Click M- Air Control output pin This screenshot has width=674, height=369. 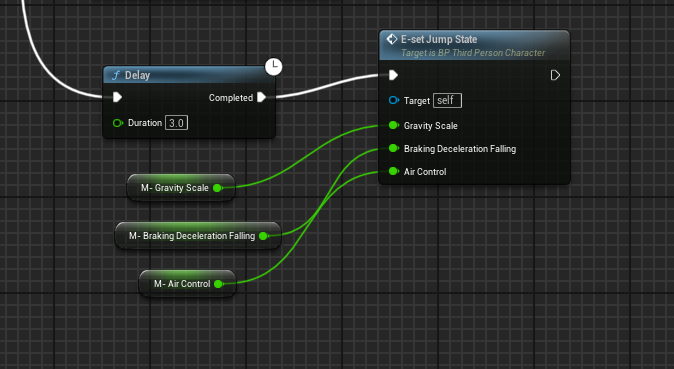coord(218,283)
